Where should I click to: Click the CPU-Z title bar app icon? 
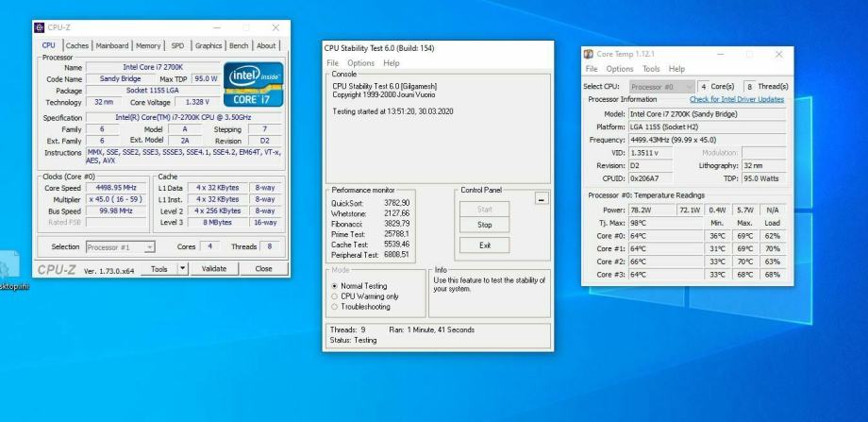click(x=39, y=27)
